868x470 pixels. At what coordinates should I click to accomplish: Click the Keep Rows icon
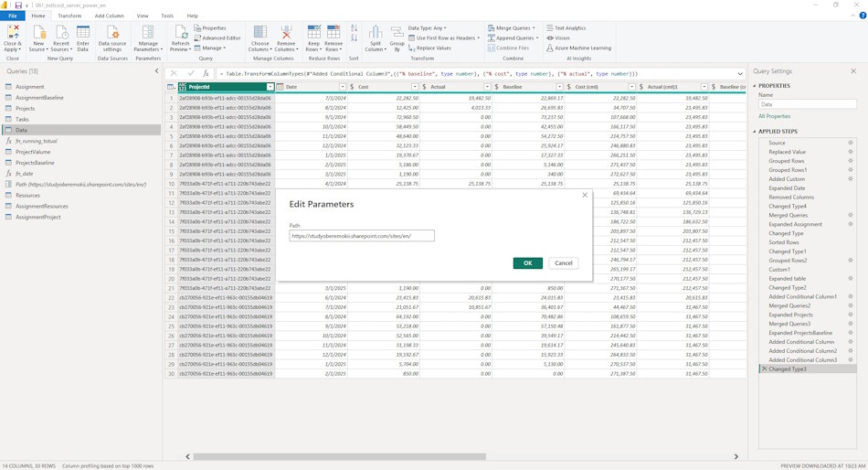(x=314, y=33)
